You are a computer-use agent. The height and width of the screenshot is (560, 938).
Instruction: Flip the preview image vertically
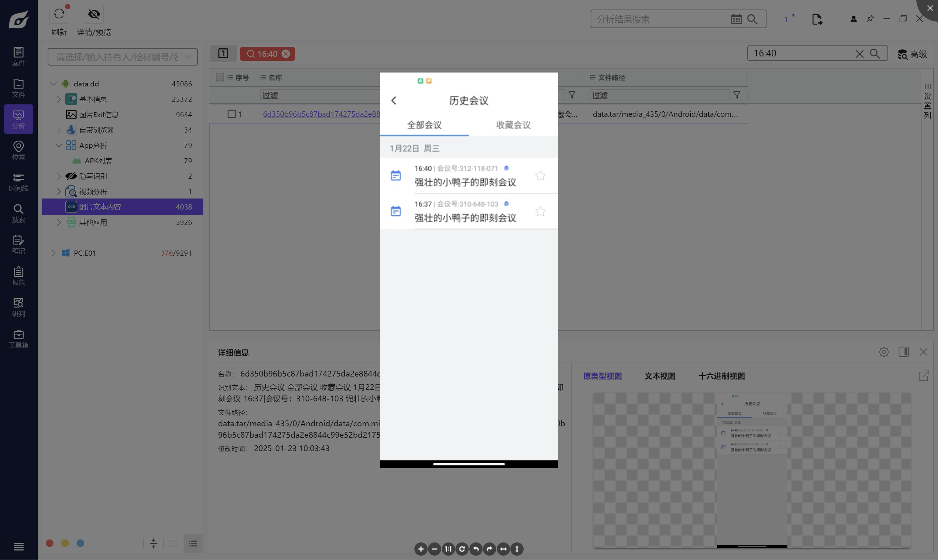coord(517,549)
